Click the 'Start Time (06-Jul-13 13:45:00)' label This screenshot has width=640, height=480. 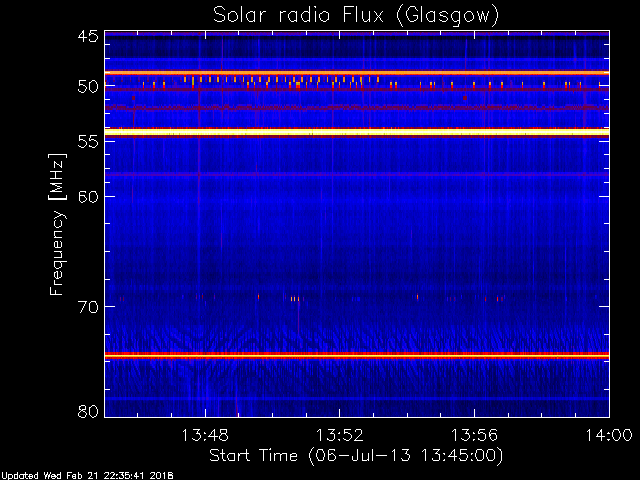click(x=356, y=455)
